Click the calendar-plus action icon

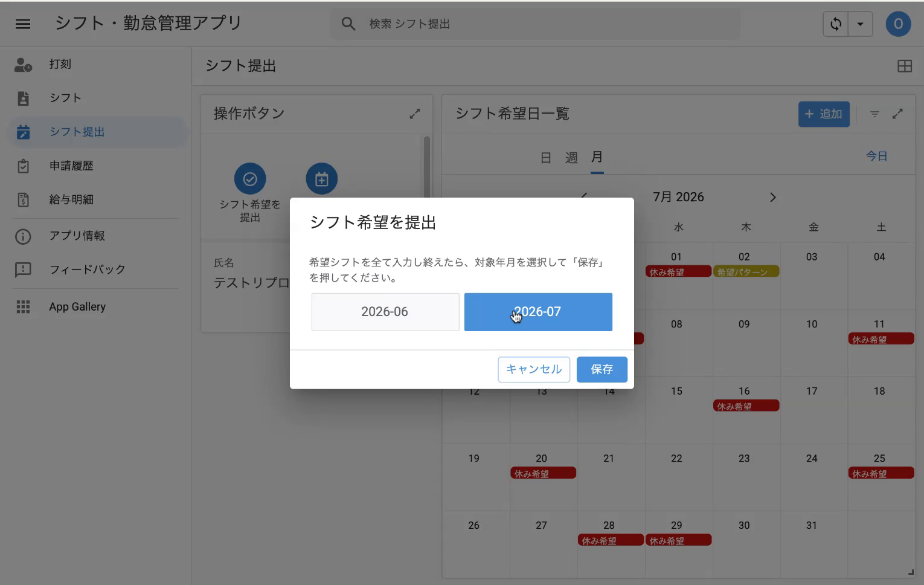click(x=321, y=179)
